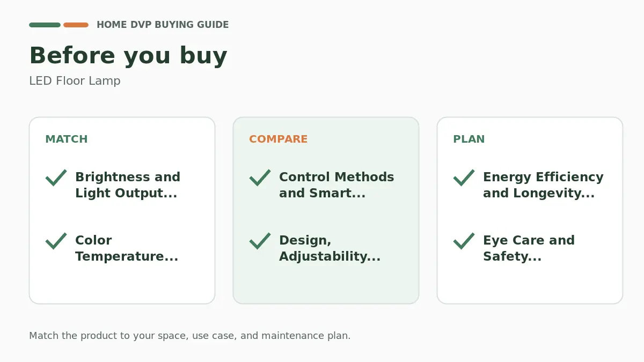Open the Energy Efficiency and Longevity item
644x362 pixels.
543,185
